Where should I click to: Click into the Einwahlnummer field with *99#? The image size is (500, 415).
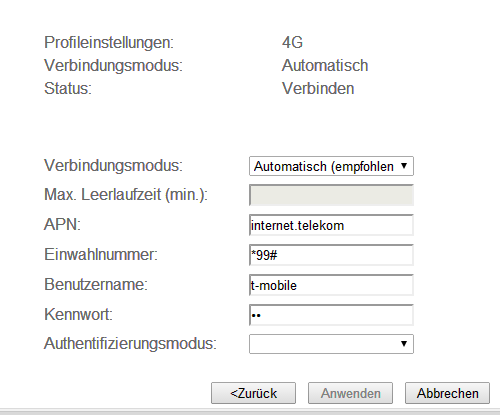[x=331, y=255]
